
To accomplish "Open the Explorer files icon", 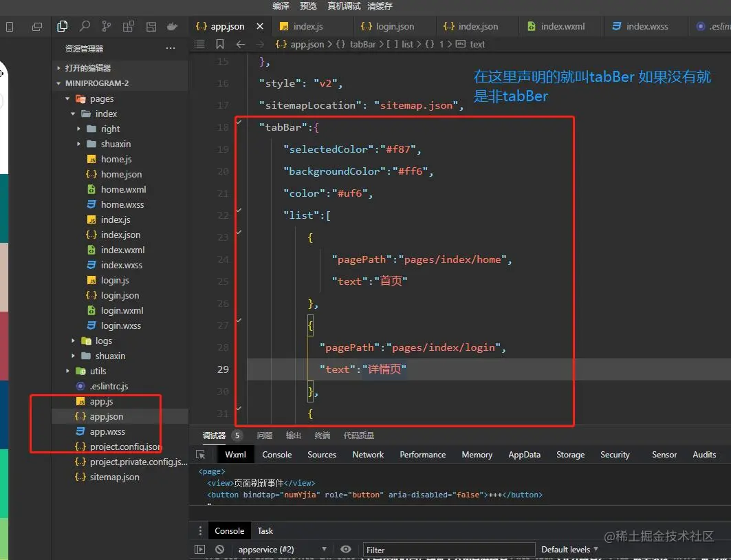I will tap(62, 26).
